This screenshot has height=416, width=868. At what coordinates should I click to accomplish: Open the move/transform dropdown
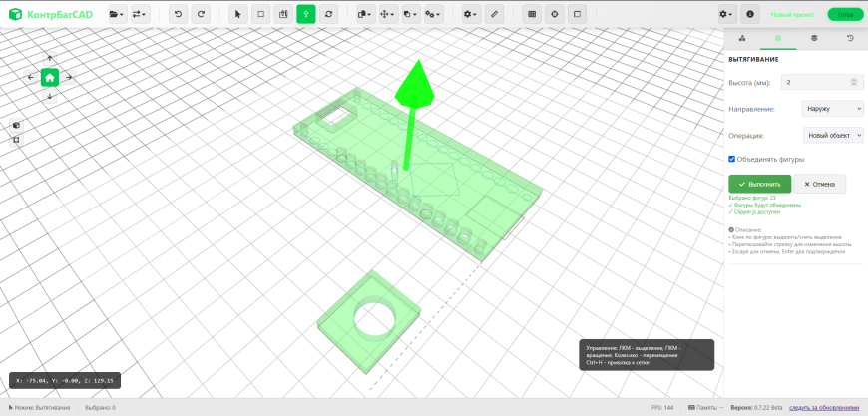(389, 14)
